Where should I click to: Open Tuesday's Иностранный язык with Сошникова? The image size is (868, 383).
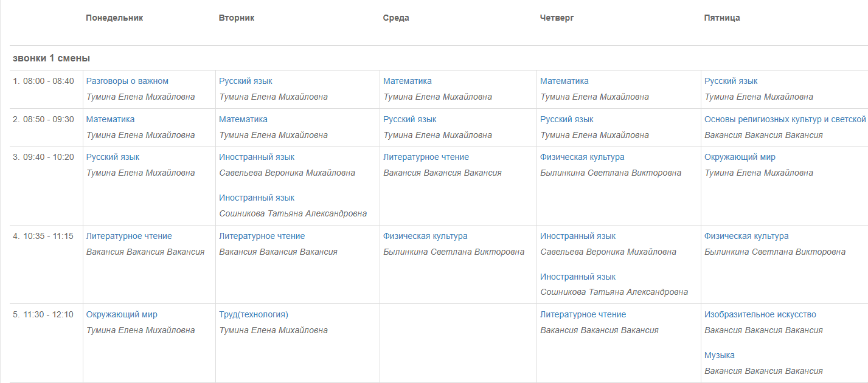coord(257,198)
